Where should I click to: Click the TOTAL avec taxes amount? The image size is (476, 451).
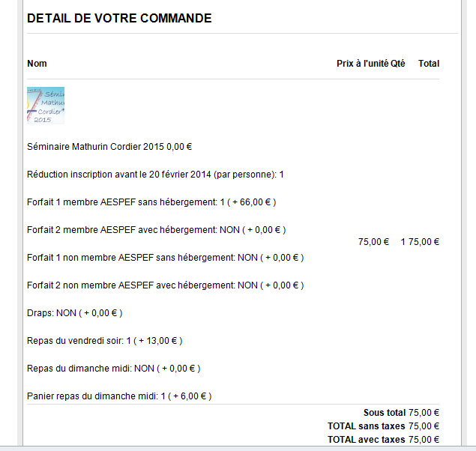tap(424, 440)
